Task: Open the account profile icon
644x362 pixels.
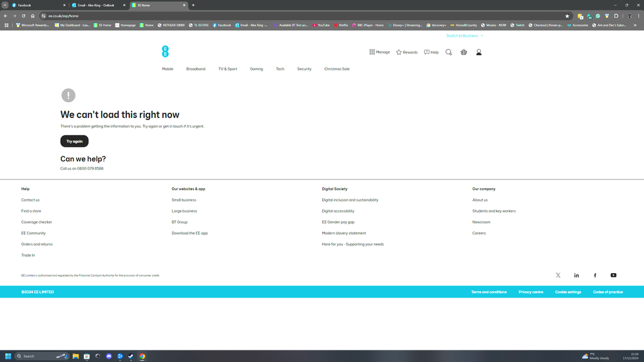Action: pyautogui.click(x=479, y=52)
